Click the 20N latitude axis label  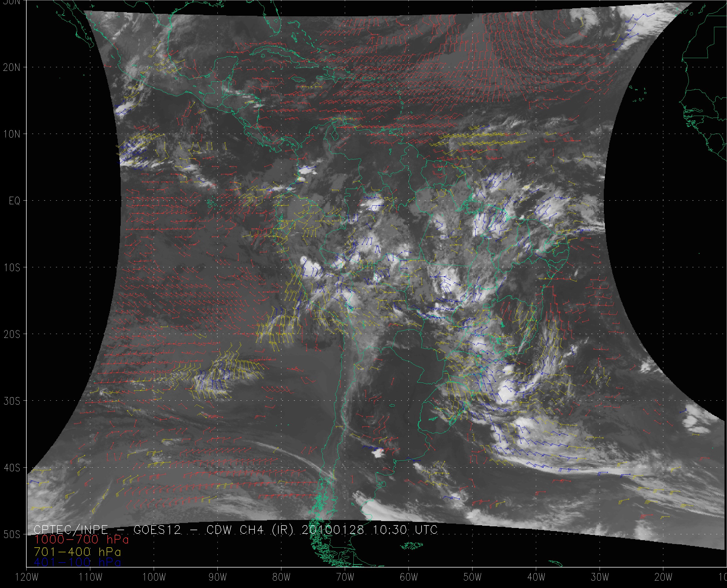click(12, 68)
